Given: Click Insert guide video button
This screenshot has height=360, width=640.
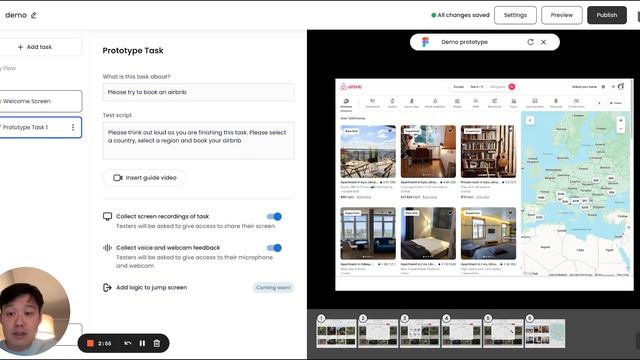Looking at the screenshot, I should pyautogui.click(x=144, y=178).
